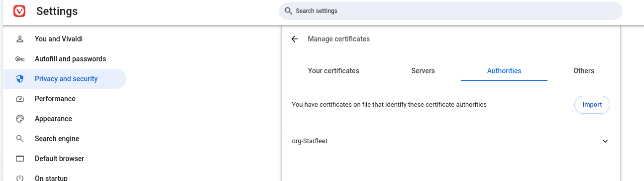Click the Autofill key icon
644x181 pixels.
20,59
